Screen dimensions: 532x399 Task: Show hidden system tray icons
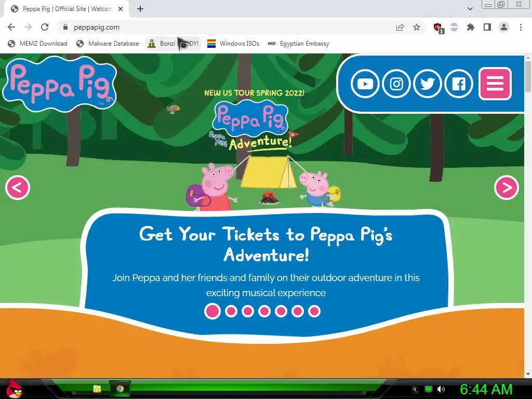415,390
